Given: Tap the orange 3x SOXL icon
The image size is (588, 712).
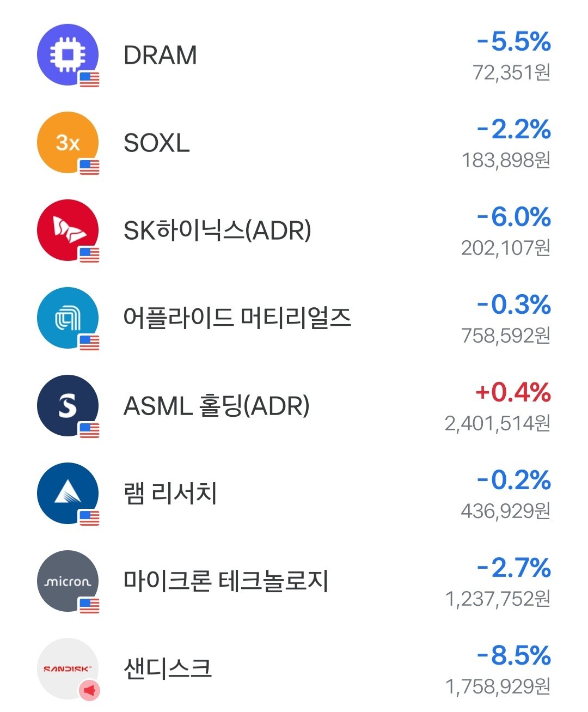Looking at the screenshot, I should 68,142.
